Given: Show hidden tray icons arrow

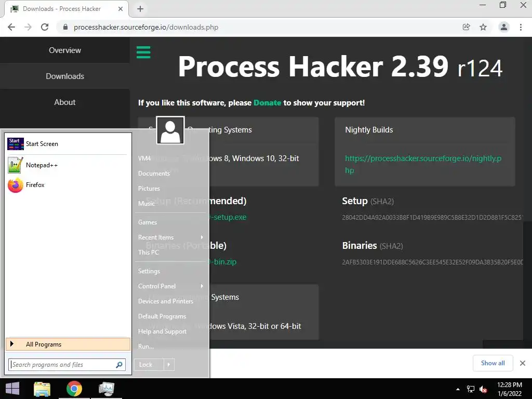Looking at the screenshot, I should [458, 389].
